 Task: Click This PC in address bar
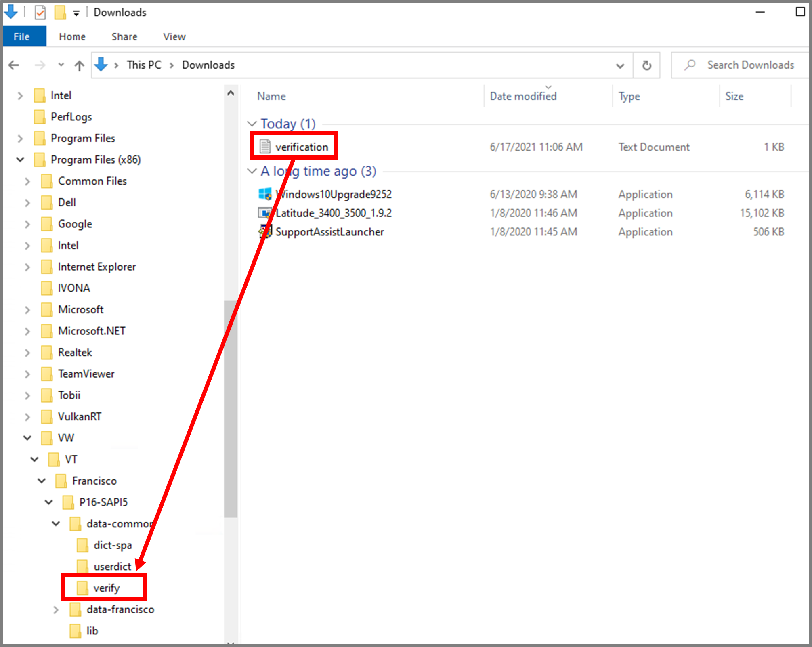coord(144,65)
